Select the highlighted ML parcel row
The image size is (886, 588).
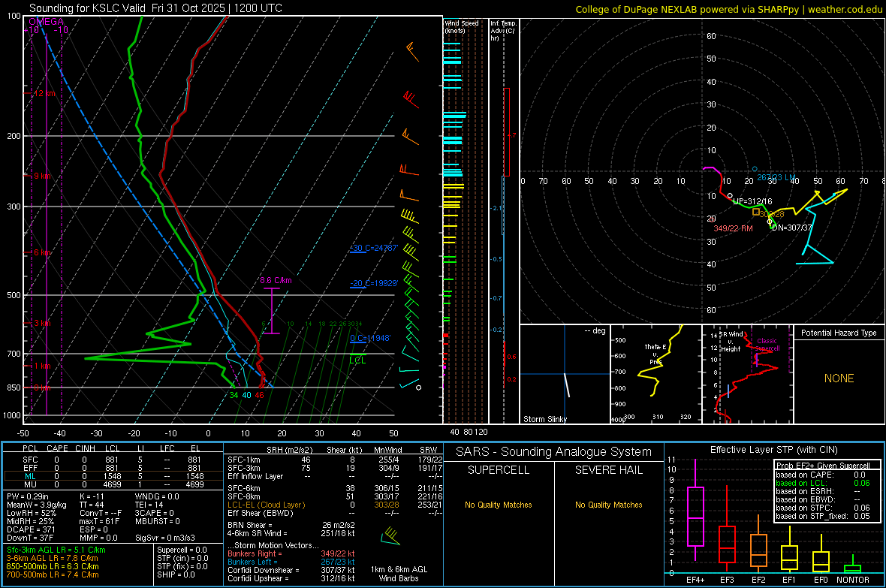(x=112, y=476)
